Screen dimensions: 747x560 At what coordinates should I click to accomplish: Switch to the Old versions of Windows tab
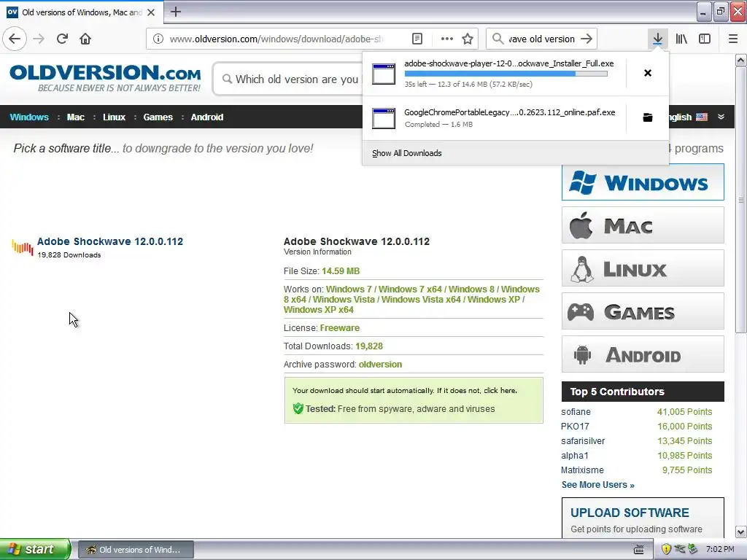[x=82, y=12]
